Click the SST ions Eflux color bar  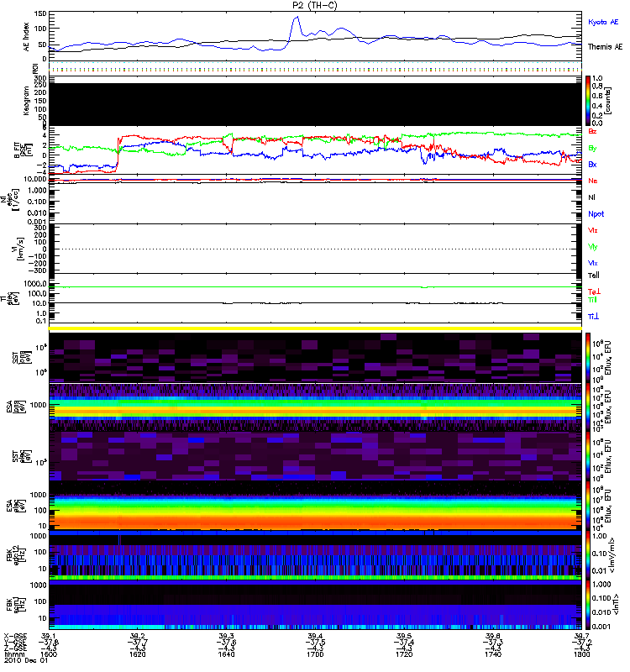(588, 358)
